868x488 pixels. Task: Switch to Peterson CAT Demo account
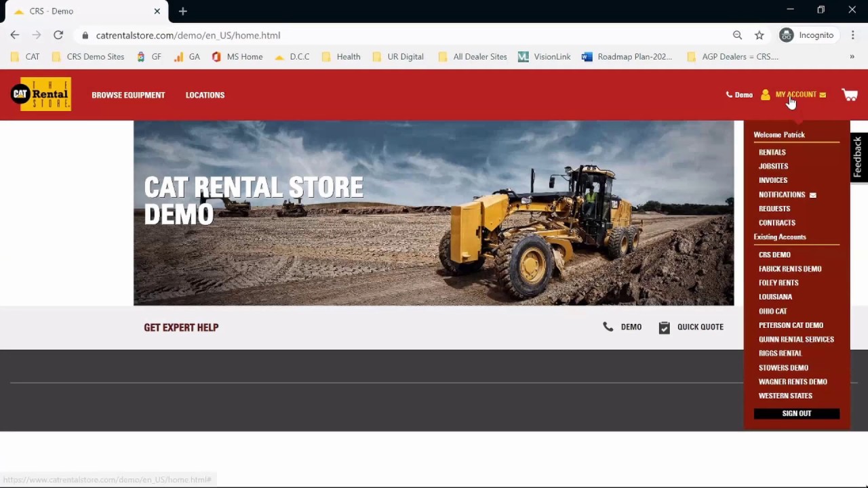pyautogui.click(x=791, y=325)
